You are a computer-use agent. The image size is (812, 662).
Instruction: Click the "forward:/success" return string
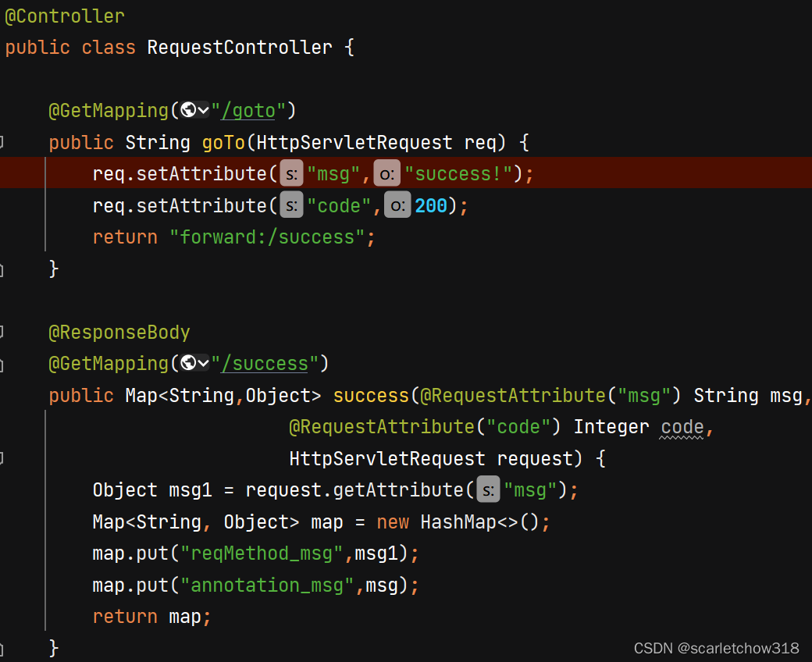pyautogui.click(x=270, y=237)
